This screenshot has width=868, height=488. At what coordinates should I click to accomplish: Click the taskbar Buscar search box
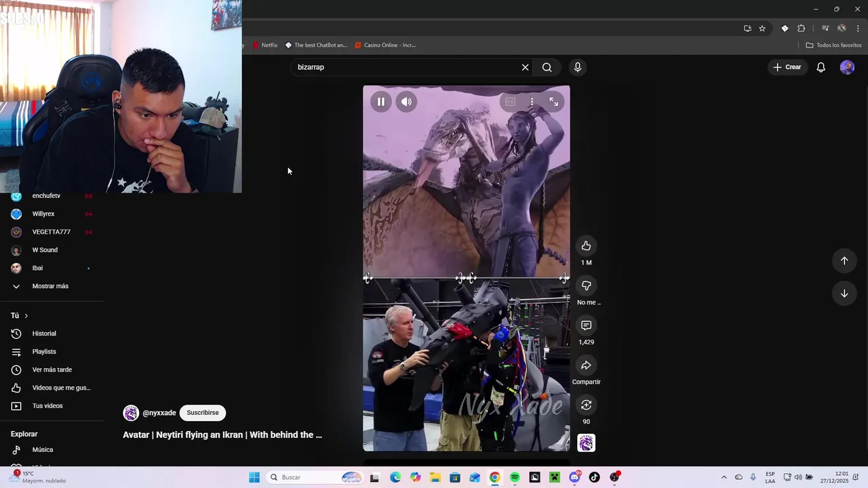(315, 477)
